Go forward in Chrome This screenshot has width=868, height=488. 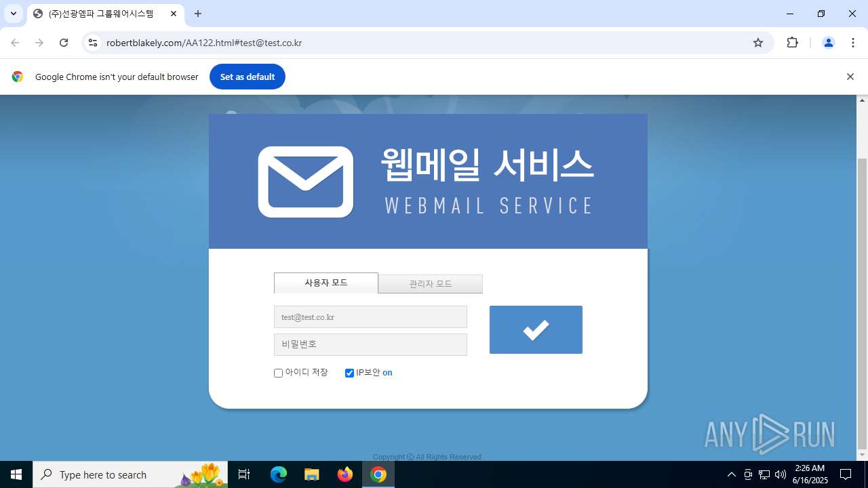tap(39, 43)
